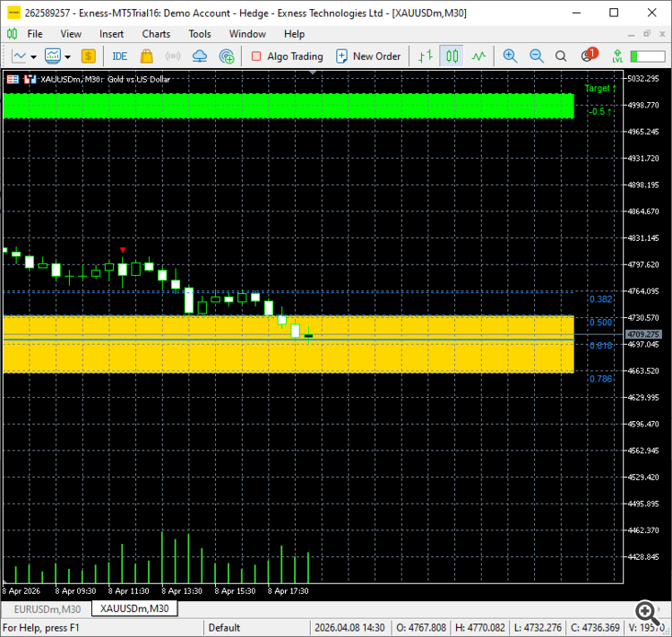
Task: Switch chart to bar chart mode
Action: [x=426, y=56]
